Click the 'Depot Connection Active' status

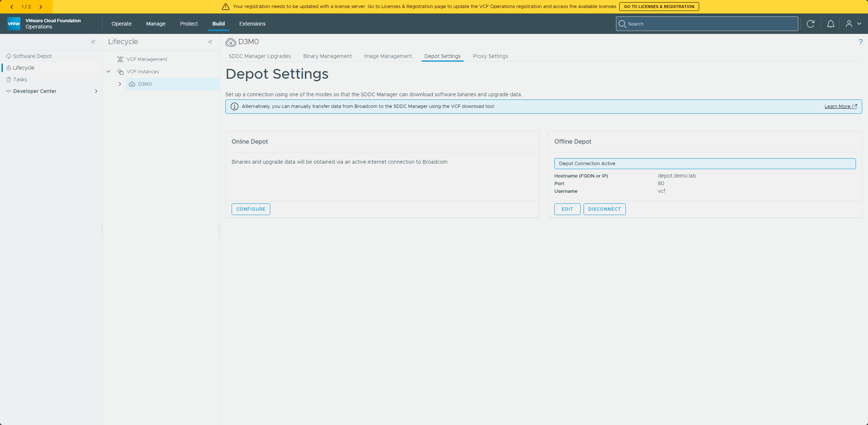(x=705, y=164)
